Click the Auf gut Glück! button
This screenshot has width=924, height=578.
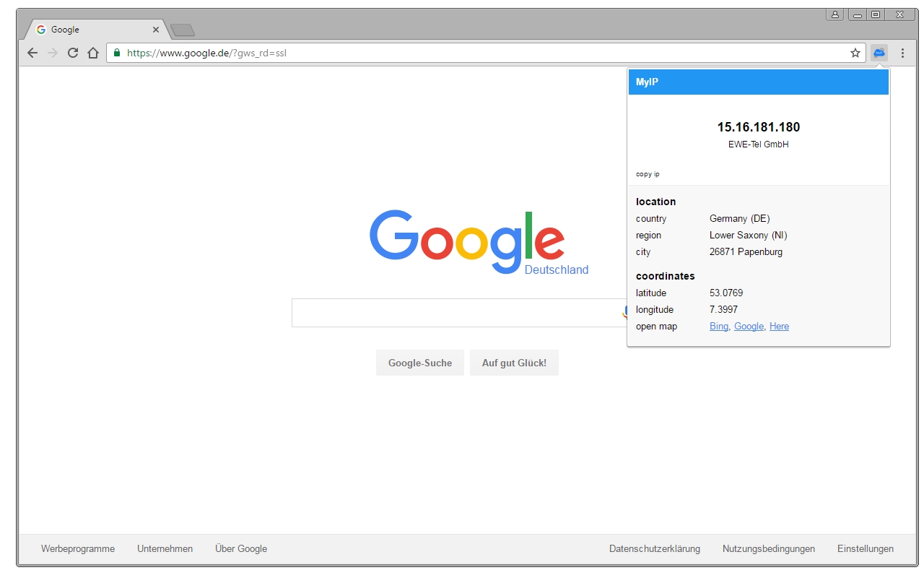pyautogui.click(x=514, y=363)
